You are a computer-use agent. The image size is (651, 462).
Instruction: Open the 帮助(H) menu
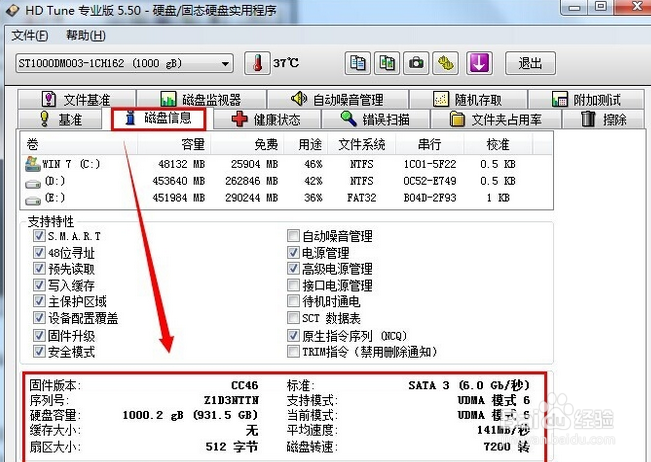tap(86, 36)
